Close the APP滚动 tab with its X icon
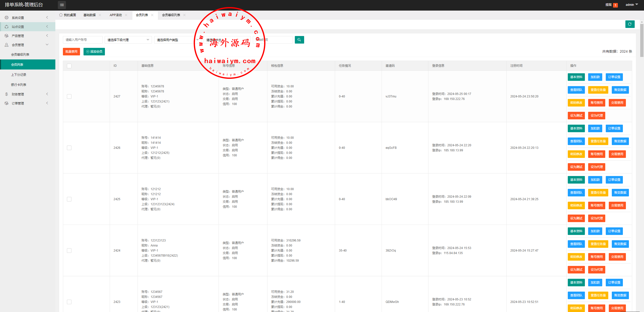The image size is (644, 312). click(x=126, y=15)
